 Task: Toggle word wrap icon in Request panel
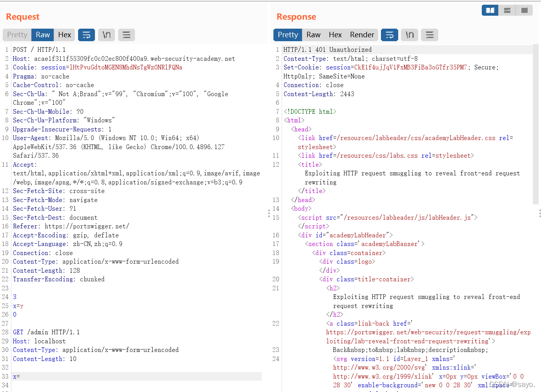(86, 35)
